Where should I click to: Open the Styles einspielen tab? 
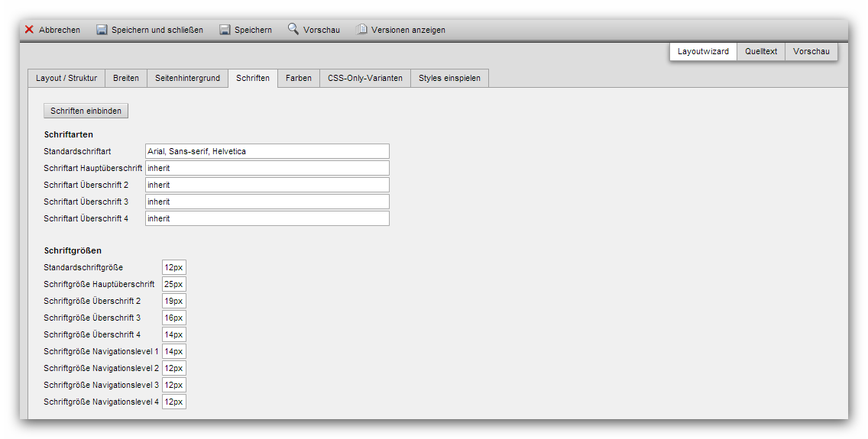[x=449, y=78]
